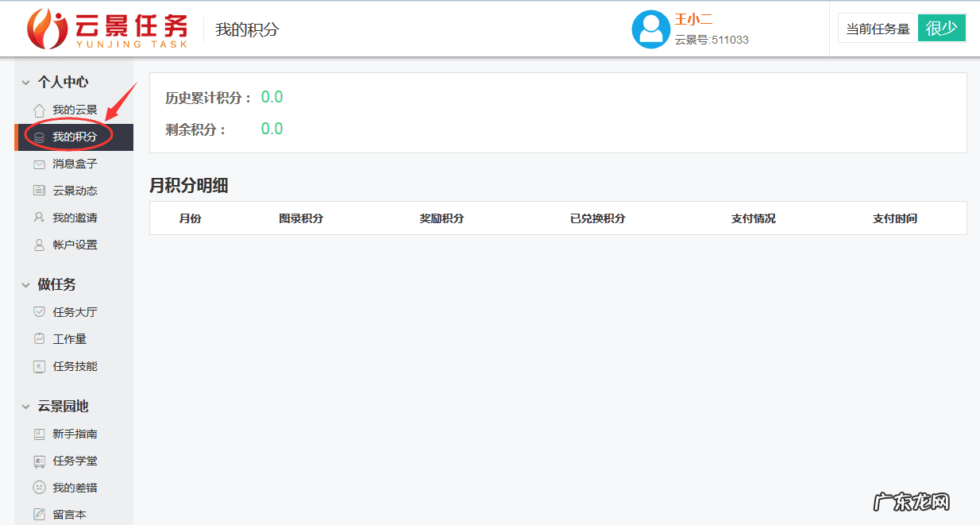Collapse the 云景园地 sidebar section
The height and width of the screenshot is (525, 980).
(26, 407)
